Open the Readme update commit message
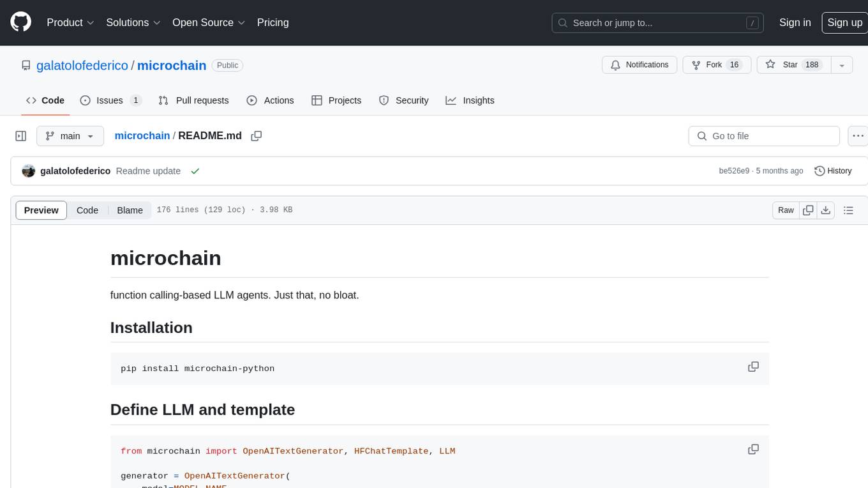Screen dimensions: 868x488 (148, 171)
